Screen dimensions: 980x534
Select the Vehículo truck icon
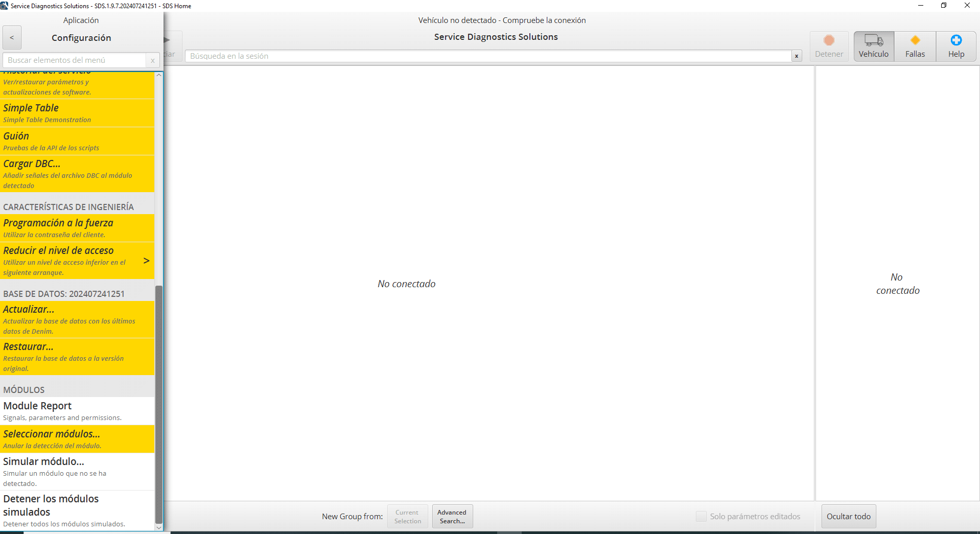point(874,40)
